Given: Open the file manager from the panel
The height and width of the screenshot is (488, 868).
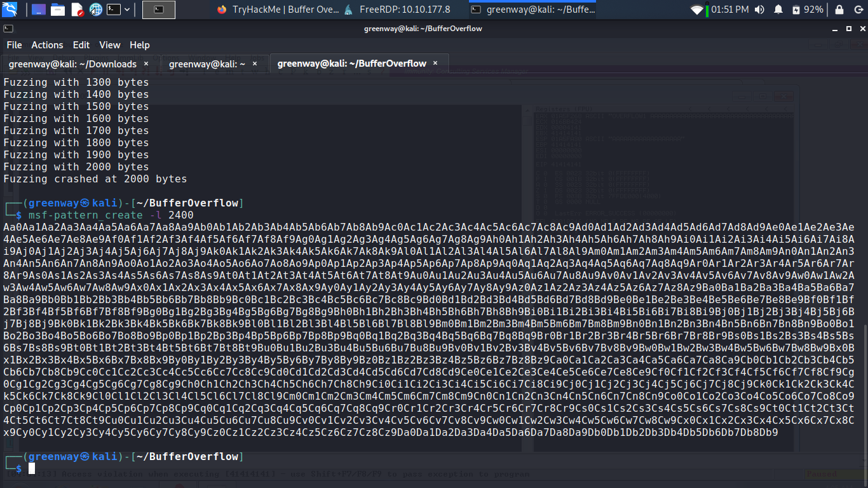Looking at the screenshot, I should [57, 9].
